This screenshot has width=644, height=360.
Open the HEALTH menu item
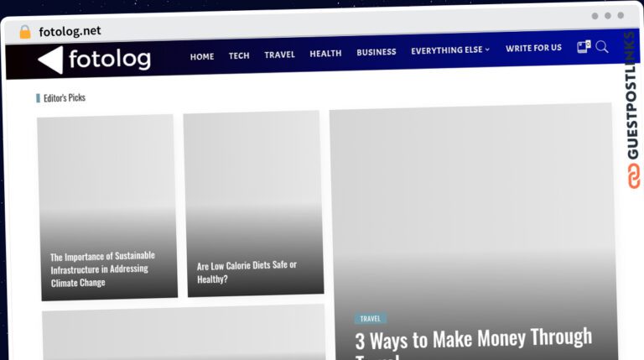click(x=325, y=54)
